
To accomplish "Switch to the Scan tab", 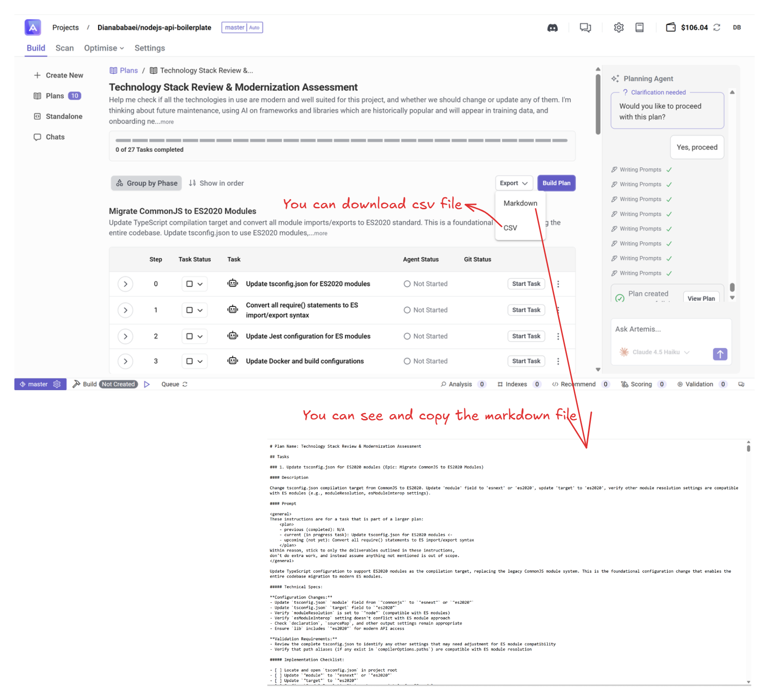I will click(x=65, y=48).
